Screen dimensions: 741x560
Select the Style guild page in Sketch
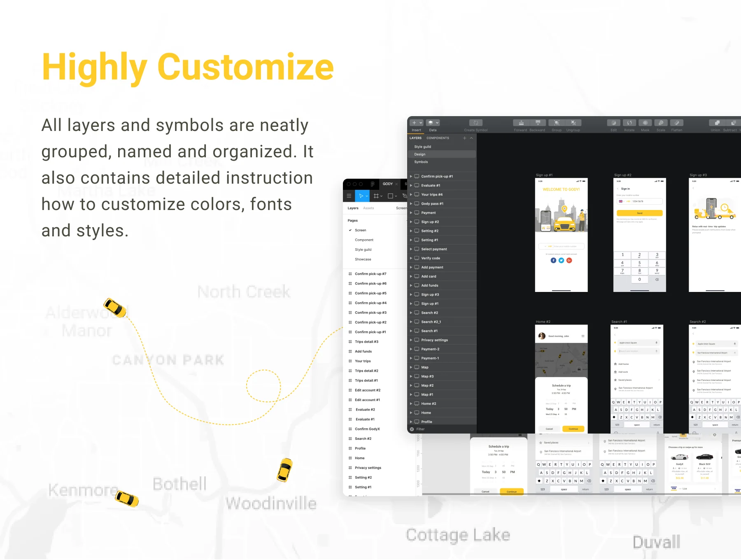tap(442, 147)
